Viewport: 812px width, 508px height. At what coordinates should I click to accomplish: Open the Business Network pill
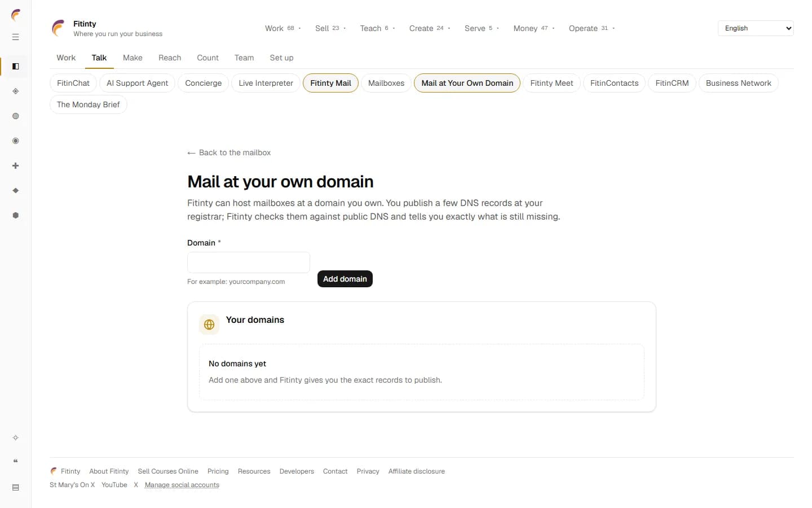click(738, 83)
